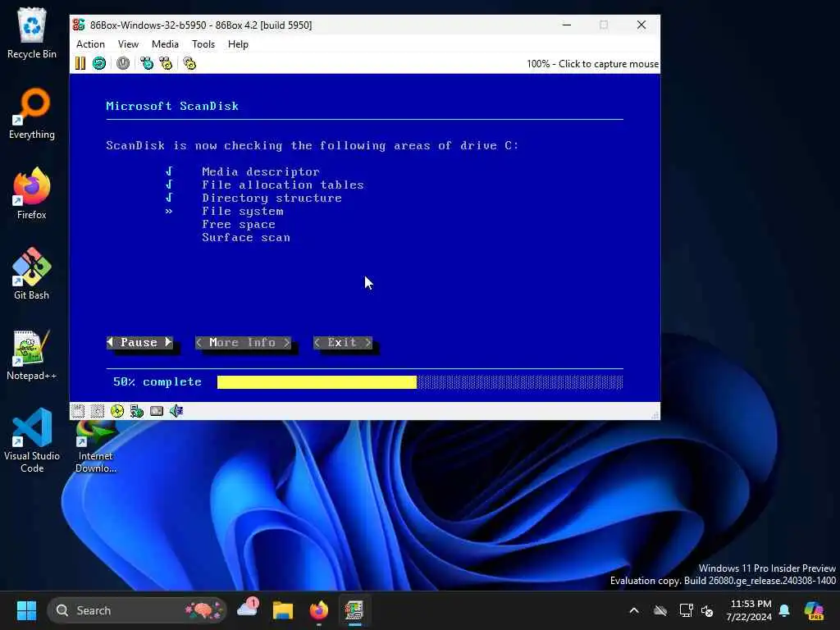
Task: Click 'Media descriptor' in the scan list
Action: click(260, 172)
